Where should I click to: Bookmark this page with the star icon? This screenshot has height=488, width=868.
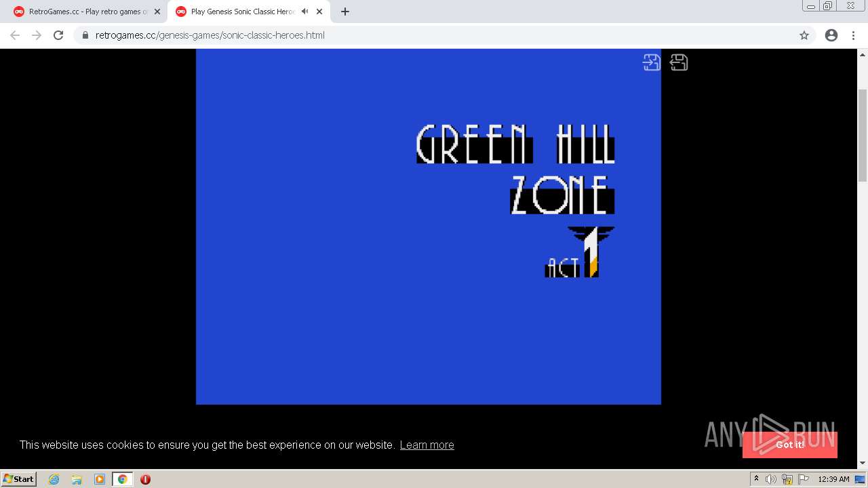804,35
